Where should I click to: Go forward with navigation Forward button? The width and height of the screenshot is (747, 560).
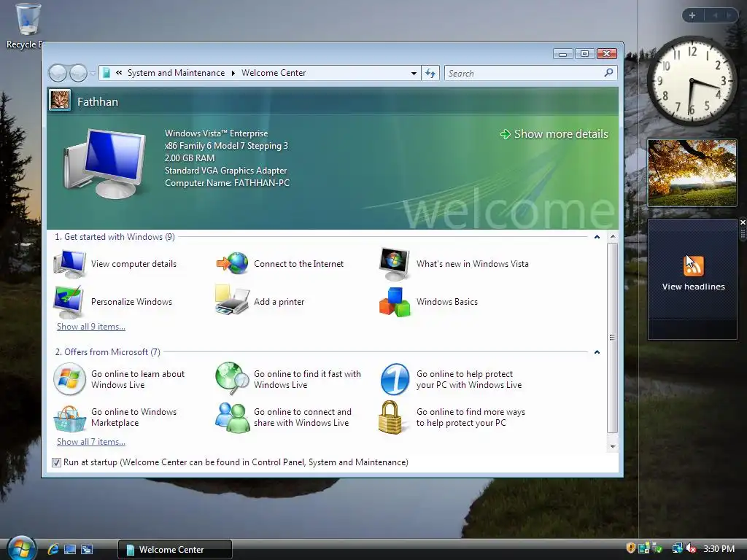[x=78, y=73]
